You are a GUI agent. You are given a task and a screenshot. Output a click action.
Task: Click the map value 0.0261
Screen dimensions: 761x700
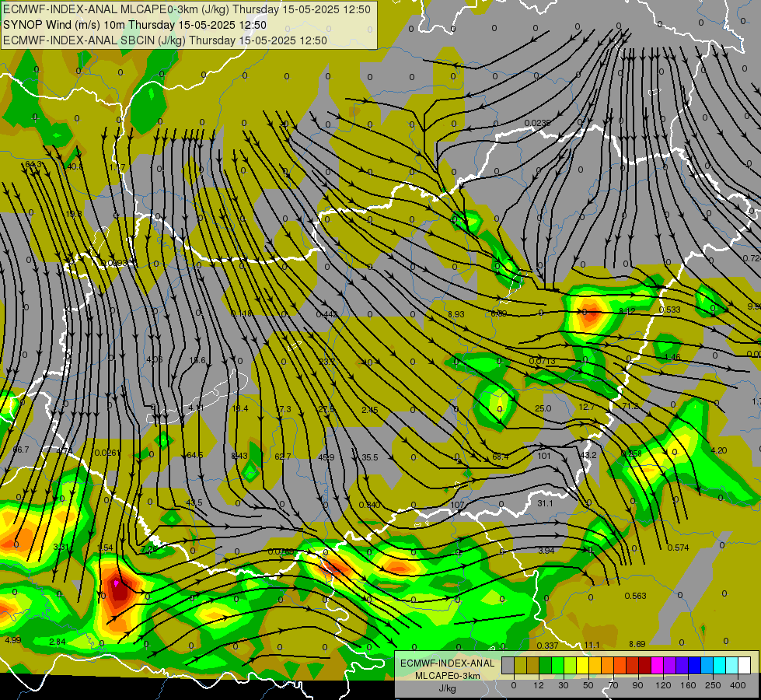pos(108,453)
